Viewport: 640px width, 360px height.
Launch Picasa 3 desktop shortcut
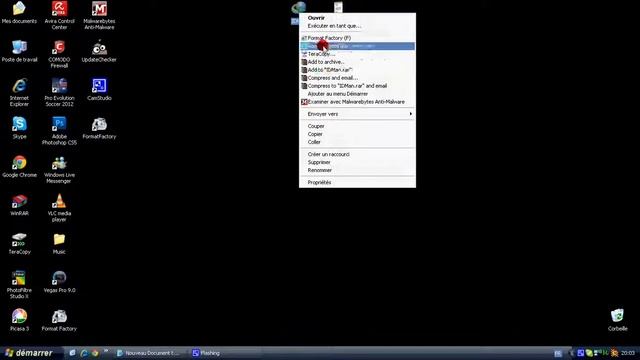(19, 320)
